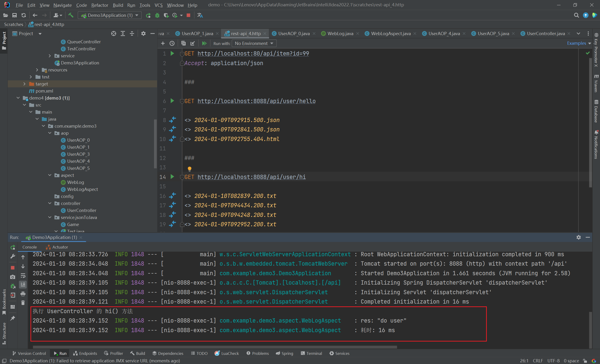This screenshot has height=364, width=600.
Task: Switch to the Actuator tab
Action: [x=57, y=247]
